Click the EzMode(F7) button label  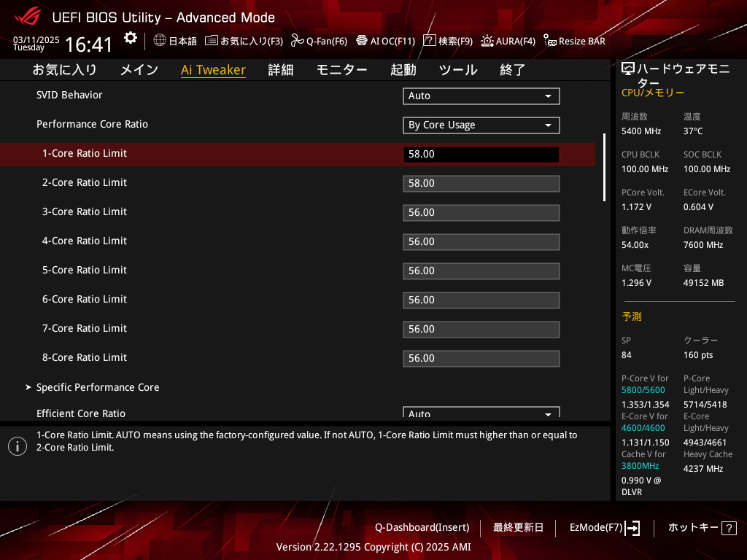(596, 528)
